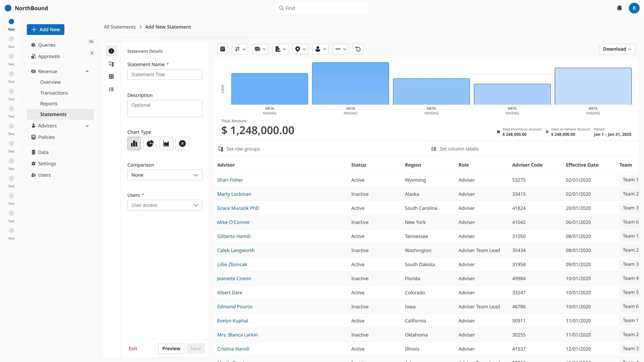Viewport: 644px width, 362px height.
Task: Click the Policies sidebar icon
Action: tap(33, 137)
